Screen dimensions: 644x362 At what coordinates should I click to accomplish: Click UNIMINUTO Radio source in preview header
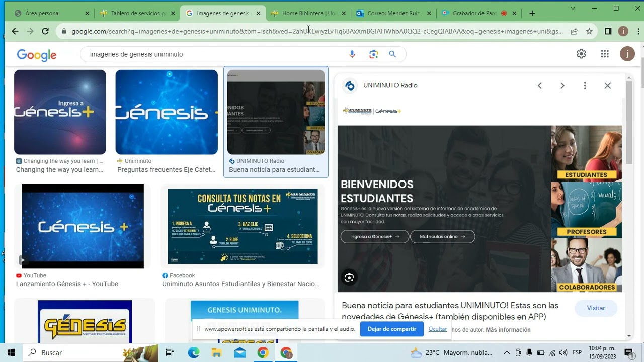click(390, 86)
